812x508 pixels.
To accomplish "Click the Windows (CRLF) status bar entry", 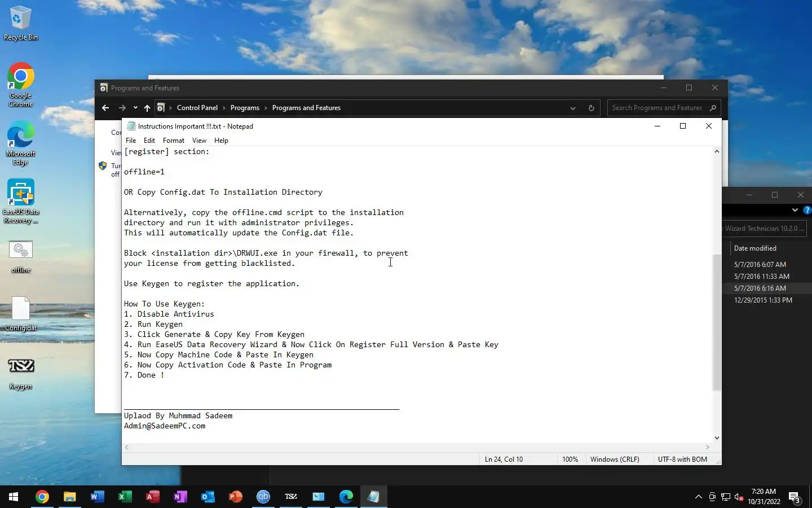I will click(x=615, y=459).
